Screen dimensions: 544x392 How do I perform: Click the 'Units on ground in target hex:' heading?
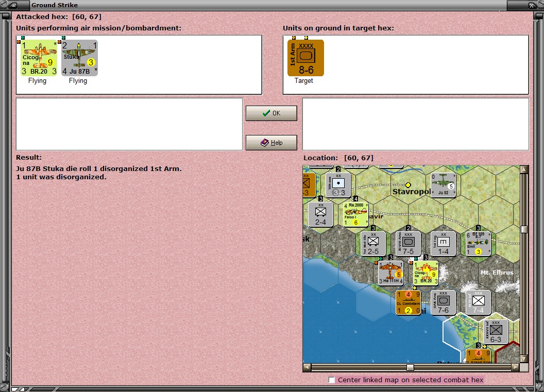pyautogui.click(x=338, y=28)
